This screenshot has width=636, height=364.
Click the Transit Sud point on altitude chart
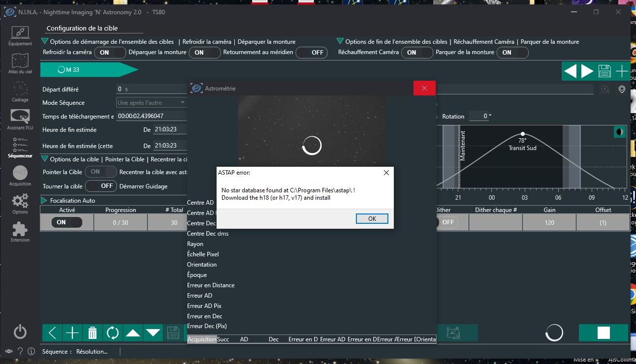[523, 134]
